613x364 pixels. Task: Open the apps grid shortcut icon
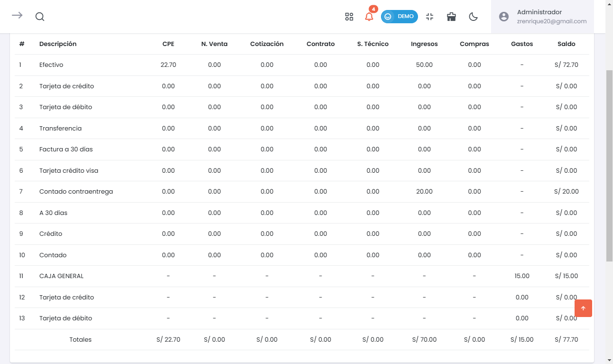(349, 17)
